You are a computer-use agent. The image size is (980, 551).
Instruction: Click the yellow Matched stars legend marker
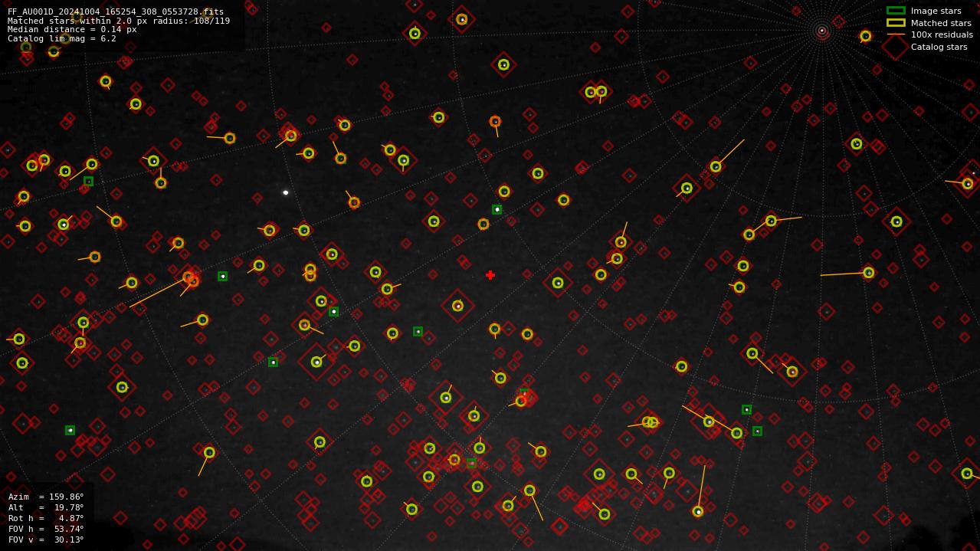click(x=896, y=23)
